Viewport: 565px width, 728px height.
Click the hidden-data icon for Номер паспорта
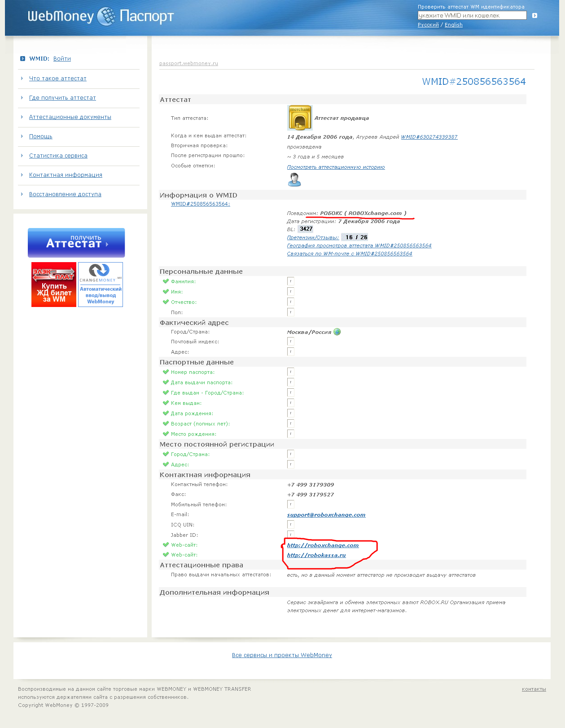[x=291, y=372]
